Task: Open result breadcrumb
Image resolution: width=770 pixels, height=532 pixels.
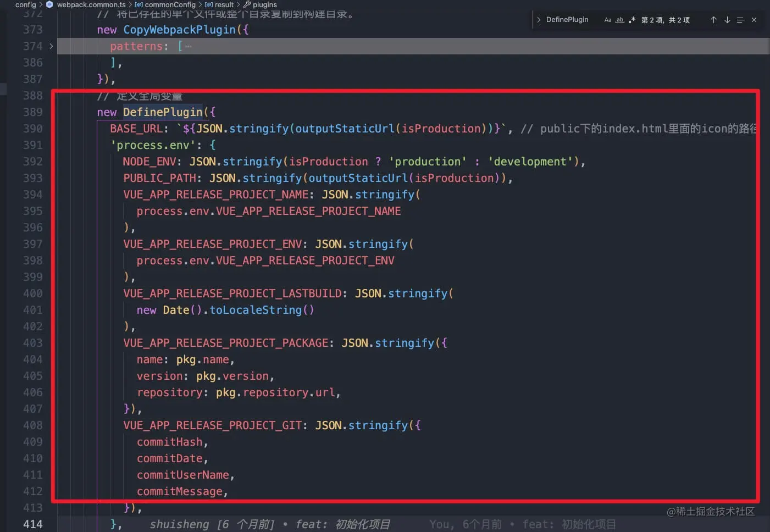Action: 224,4
